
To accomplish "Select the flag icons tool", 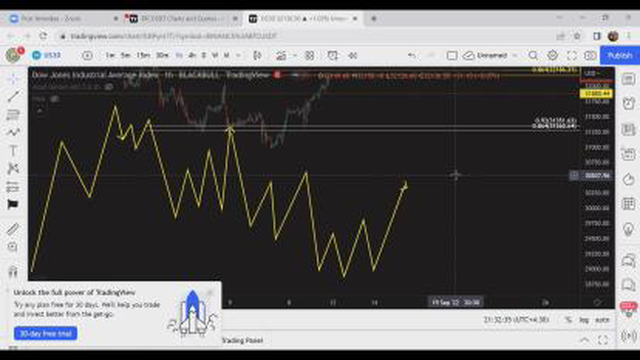I will click(x=13, y=204).
